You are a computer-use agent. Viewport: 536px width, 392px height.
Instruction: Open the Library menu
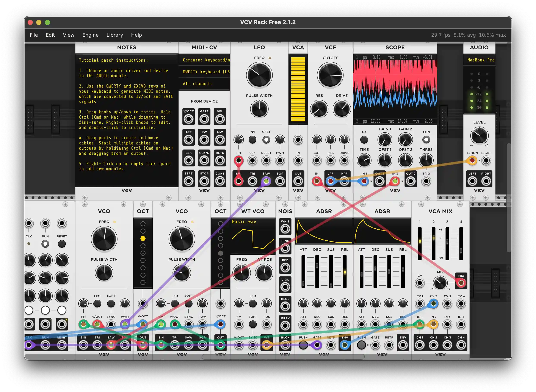[115, 35]
